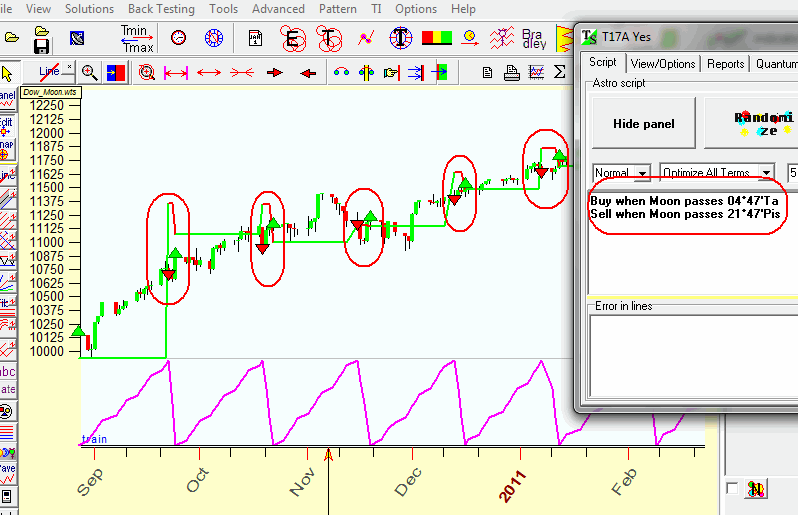Click the printer icon in toolbar
The image size is (798, 515).
[511, 72]
